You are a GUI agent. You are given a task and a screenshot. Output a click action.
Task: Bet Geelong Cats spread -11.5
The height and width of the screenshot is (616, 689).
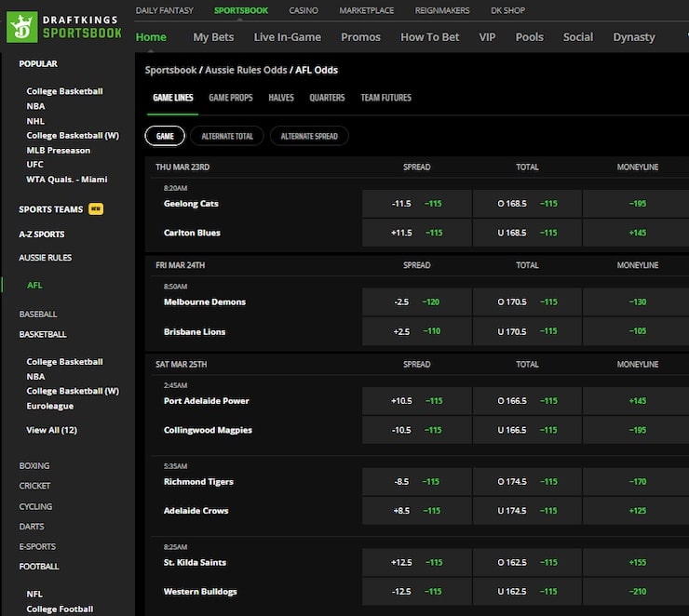tap(417, 204)
